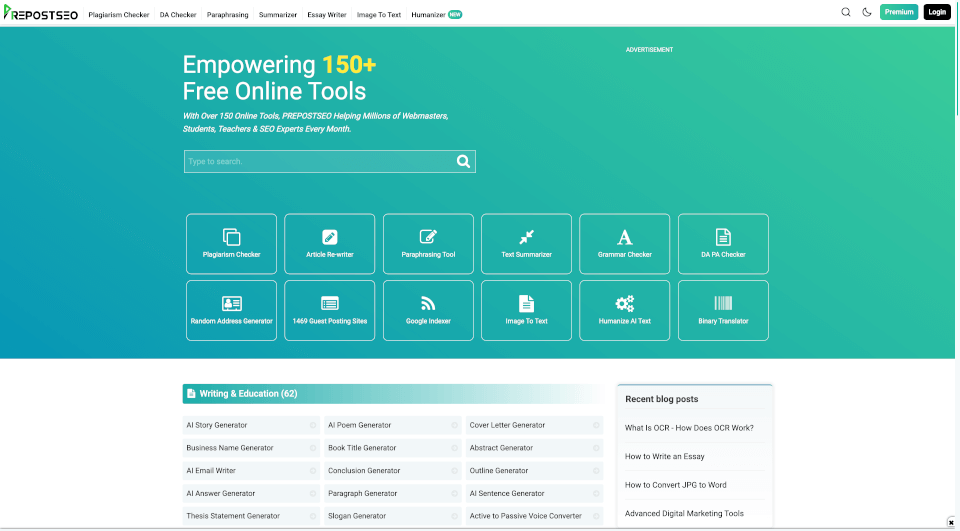This screenshot has height=531, width=960.
Task: Click the circle icon next to AI Story Generator
Action: (x=313, y=425)
